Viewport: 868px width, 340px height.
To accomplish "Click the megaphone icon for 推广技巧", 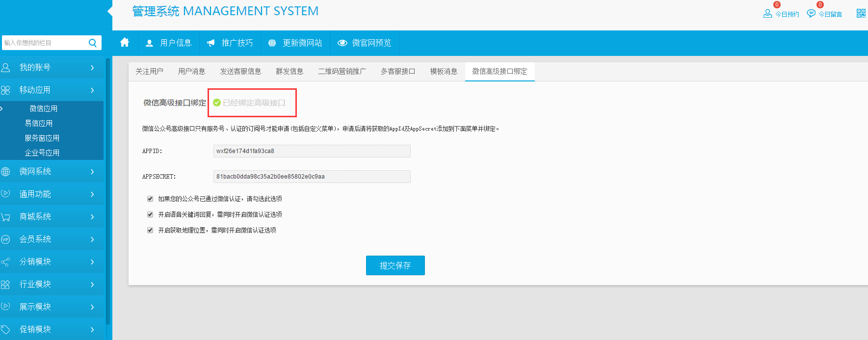I will click(211, 43).
